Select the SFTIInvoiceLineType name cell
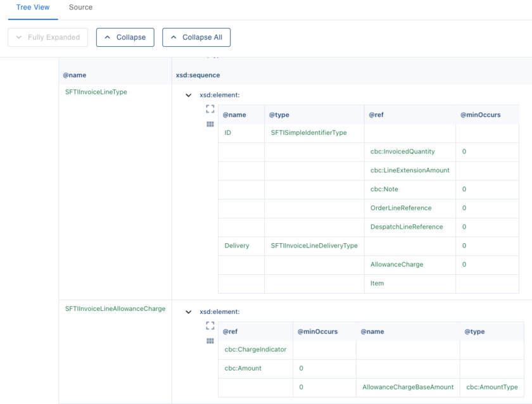 [96, 92]
